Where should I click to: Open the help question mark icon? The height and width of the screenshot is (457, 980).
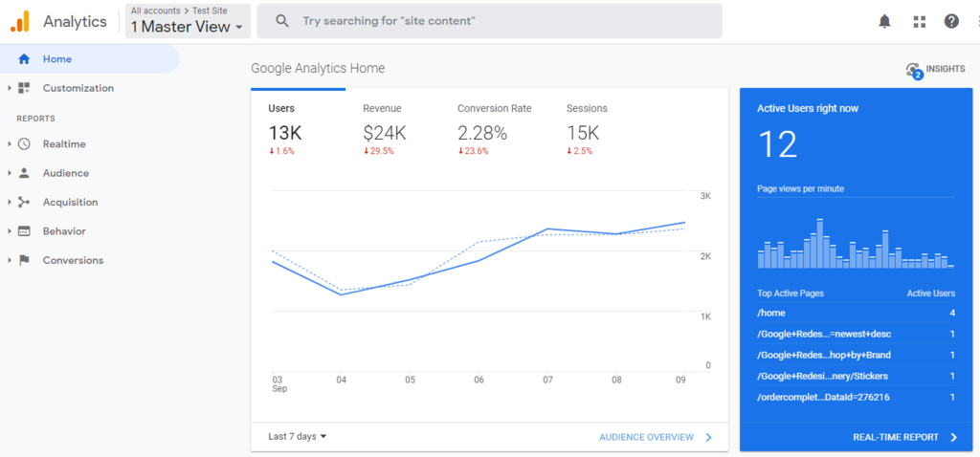tap(951, 21)
